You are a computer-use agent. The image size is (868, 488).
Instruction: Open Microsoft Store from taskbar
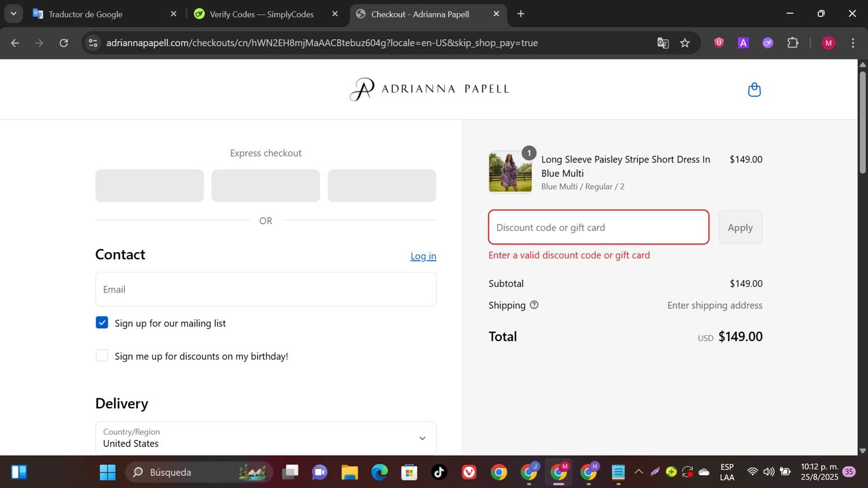pyautogui.click(x=410, y=472)
